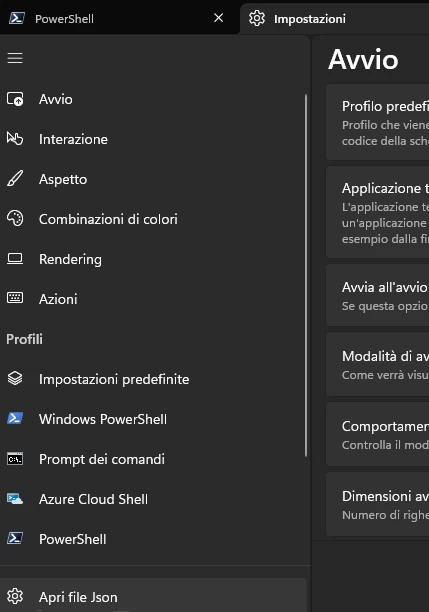Viewport: 429px width, 612px height.
Task: Open the hamburger navigation menu
Action: tap(15, 58)
